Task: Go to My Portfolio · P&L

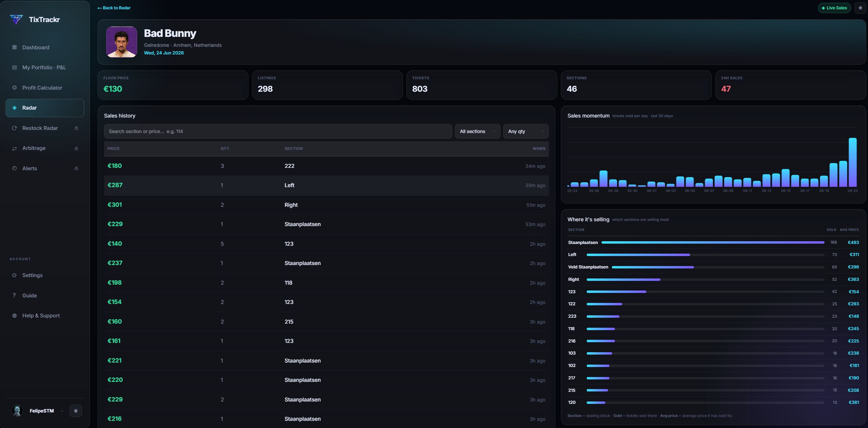Action: click(x=45, y=68)
